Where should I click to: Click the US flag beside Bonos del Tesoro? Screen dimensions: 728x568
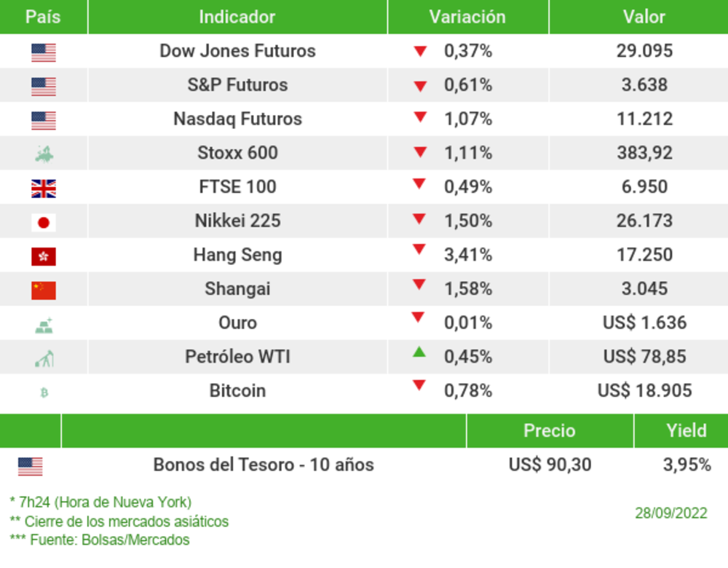click(x=31, y=466)
